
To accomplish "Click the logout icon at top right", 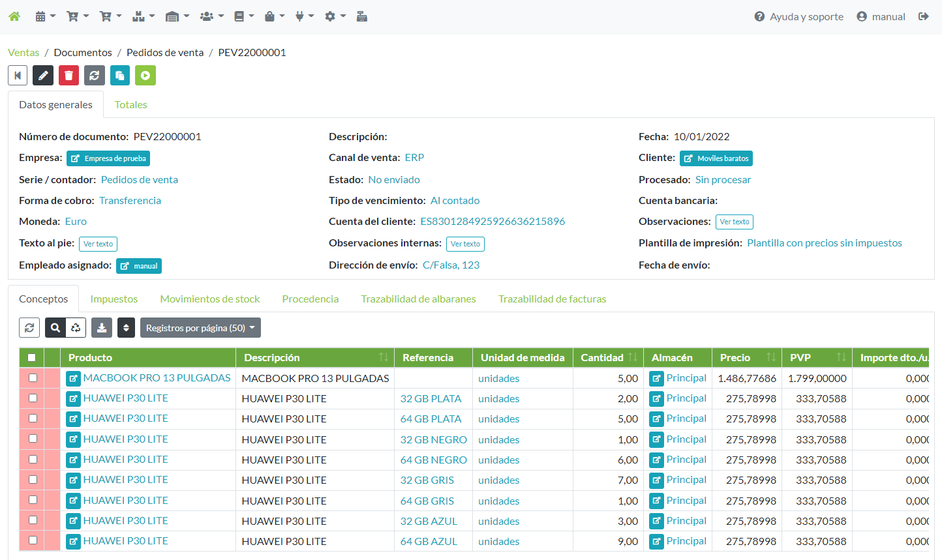I will point(923,16).
